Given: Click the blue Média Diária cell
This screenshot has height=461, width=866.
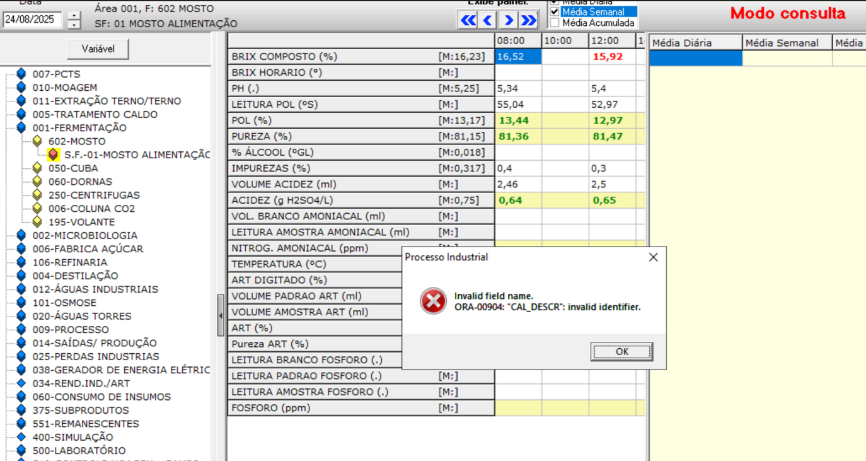Looking at the screenshot, I should pyautogui.click(x=695, y=58).
